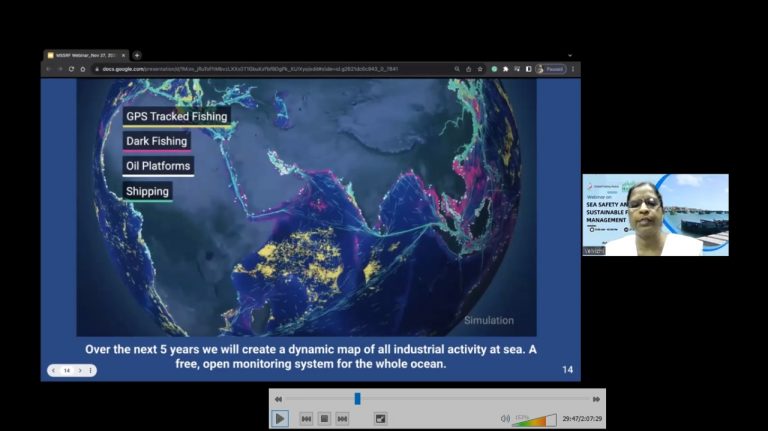Click the Shipping legend label

click(x=147, y=192)
